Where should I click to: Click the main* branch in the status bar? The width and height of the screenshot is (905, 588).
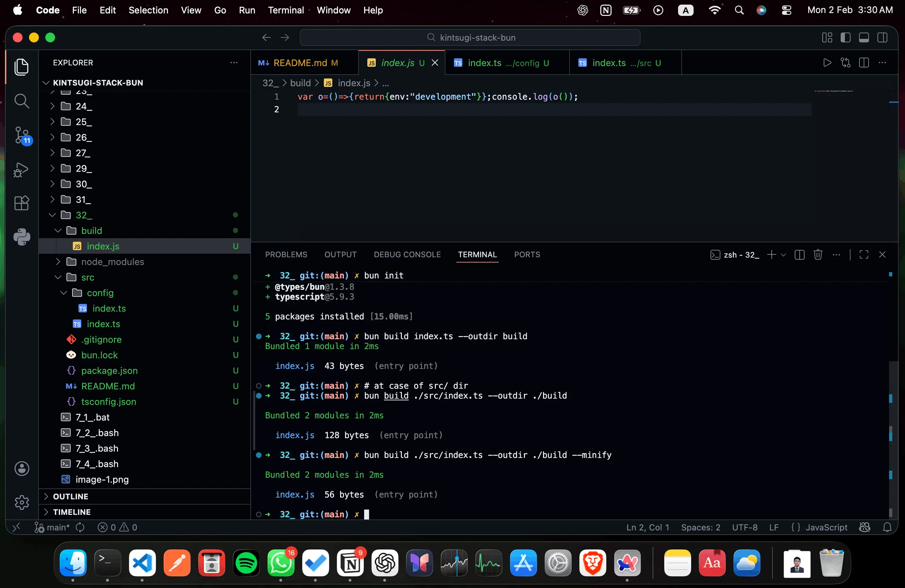pyautogui.click(x=57, y=528)
